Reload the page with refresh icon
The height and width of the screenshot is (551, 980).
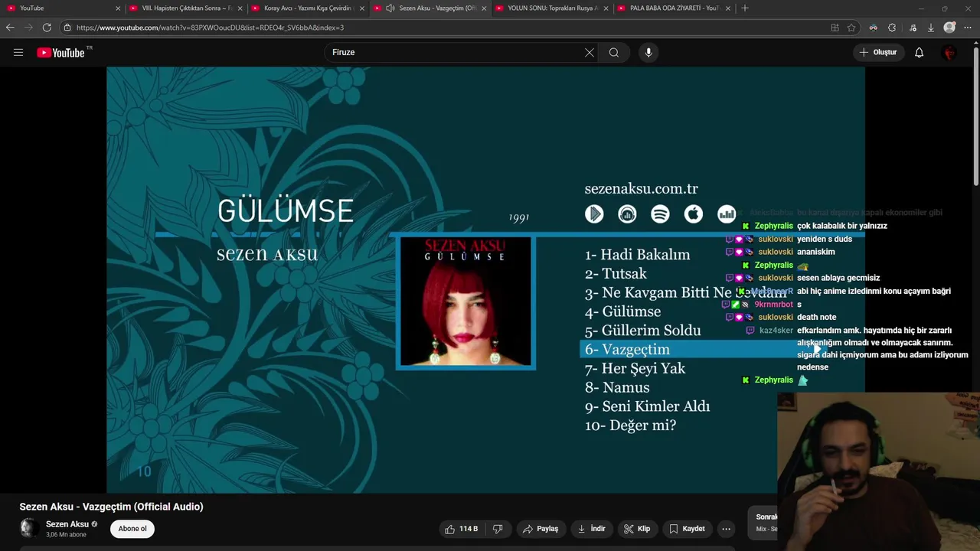[47, 28]
